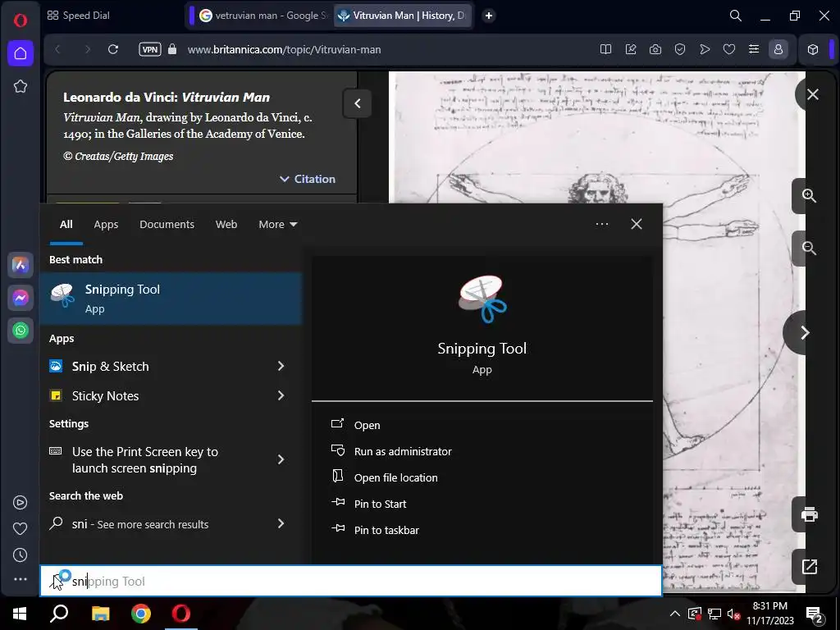The height and width of the screenshot is (630, 840).
Task: Open reader mode book icon
Action: coord(606,49)
